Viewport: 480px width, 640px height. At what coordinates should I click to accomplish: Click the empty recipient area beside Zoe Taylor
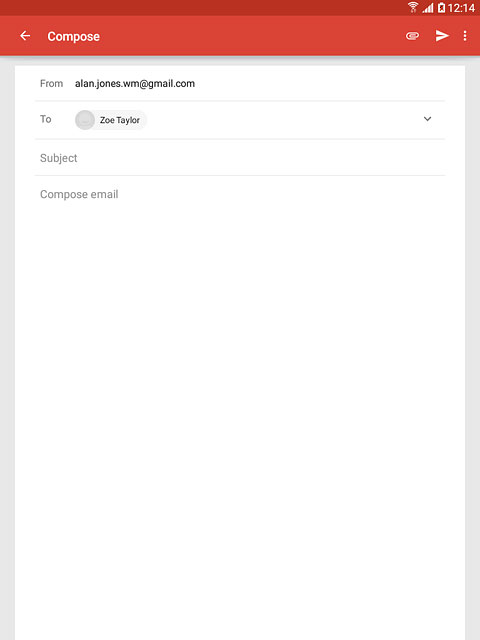282,120
